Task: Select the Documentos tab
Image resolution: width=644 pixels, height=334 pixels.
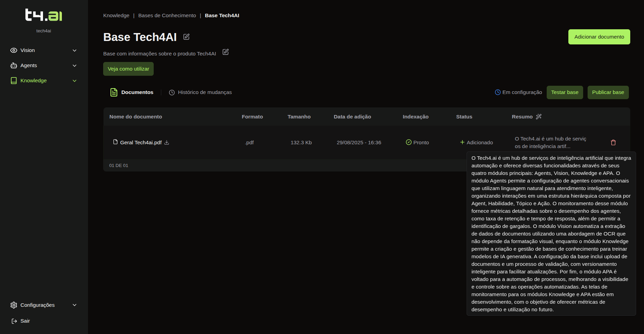Action: pyautogui.click(x=132, y=92)
